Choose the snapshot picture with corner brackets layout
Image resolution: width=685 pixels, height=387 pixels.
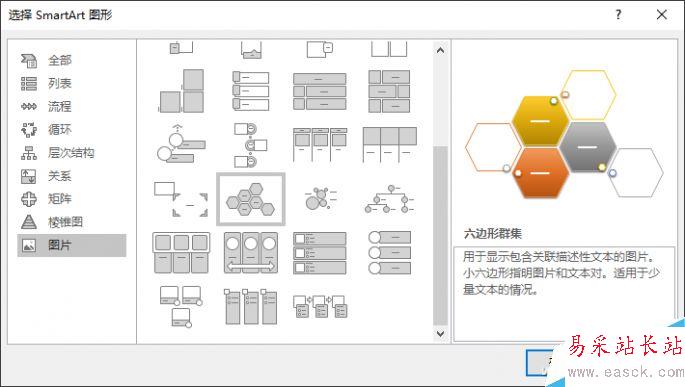pyautogui.click(x=181, y=200)
